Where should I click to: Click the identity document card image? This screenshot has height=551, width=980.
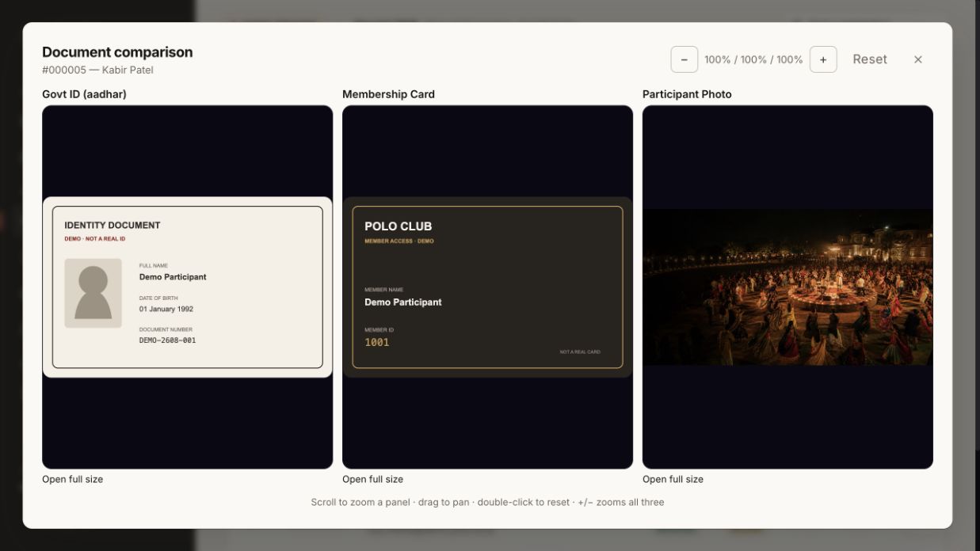coord(187,287)
